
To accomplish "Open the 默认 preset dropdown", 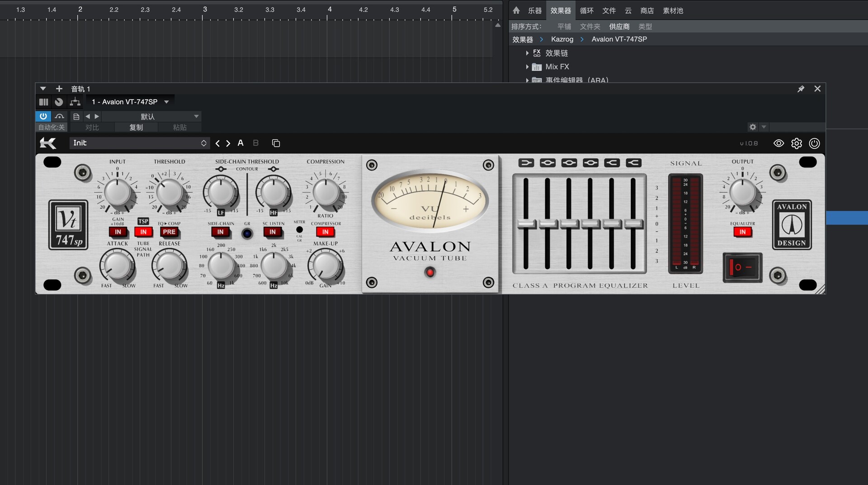I will [151, 117].
